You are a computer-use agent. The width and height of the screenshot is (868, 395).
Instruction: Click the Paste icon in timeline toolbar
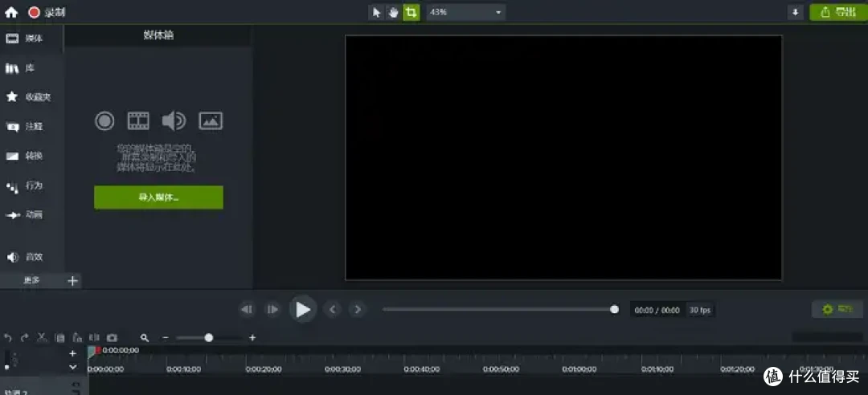click(x=77, y=337)
